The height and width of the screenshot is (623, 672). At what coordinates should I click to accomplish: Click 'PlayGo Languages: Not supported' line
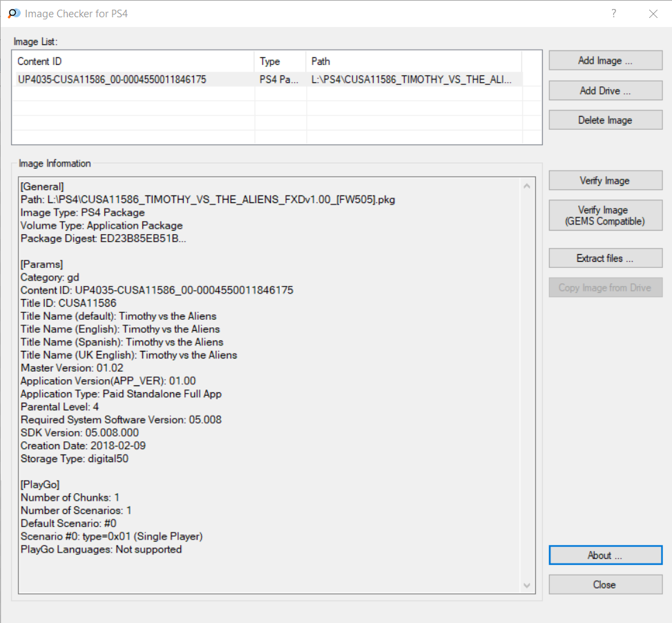click(102, 549)
